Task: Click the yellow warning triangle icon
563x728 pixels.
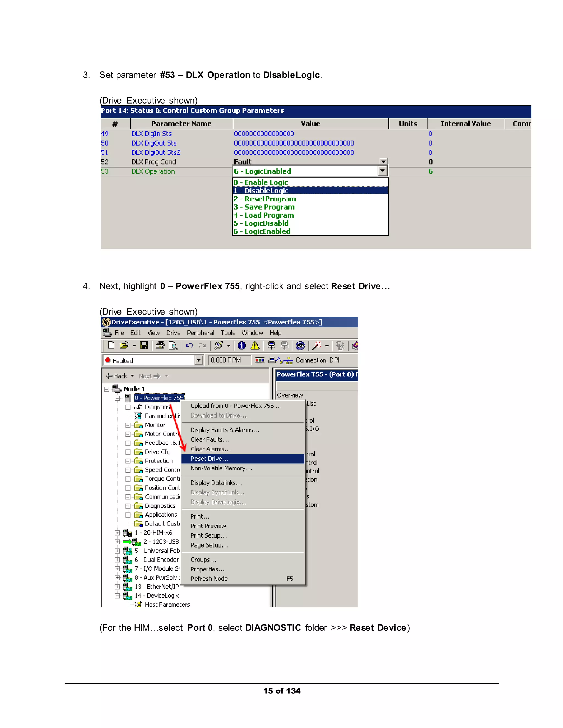Action: click(255, 346)
